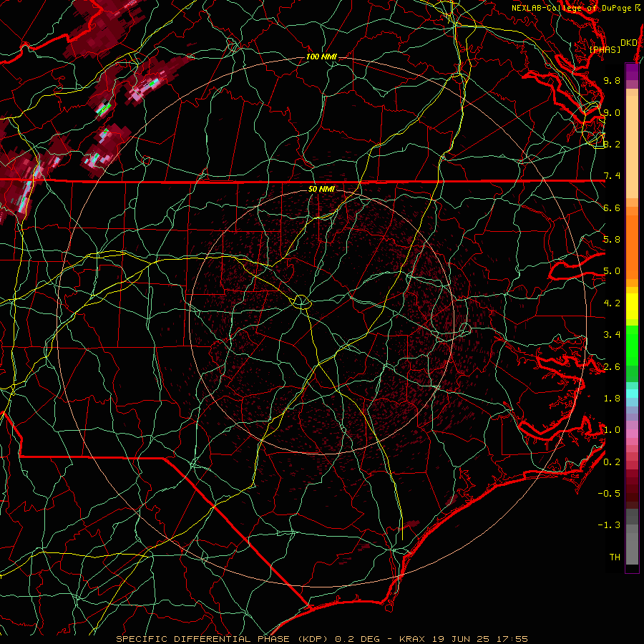Click the 50 NMI range ring label
Image resolution: width=644 pixels, height=644 pixels.
321,189
